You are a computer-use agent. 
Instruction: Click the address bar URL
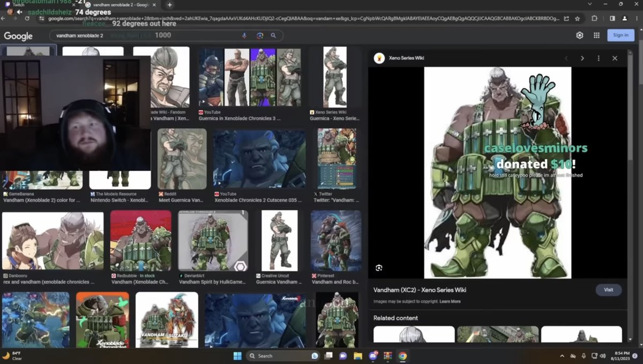point(303,18)
